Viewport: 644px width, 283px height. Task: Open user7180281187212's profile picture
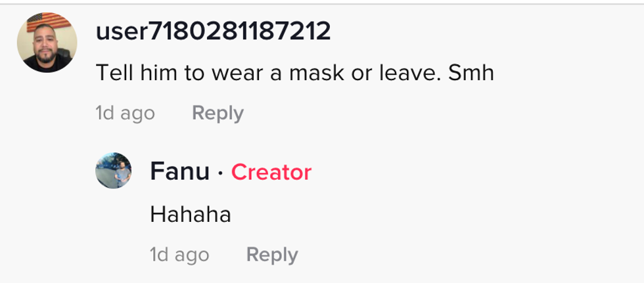point(47,42)
